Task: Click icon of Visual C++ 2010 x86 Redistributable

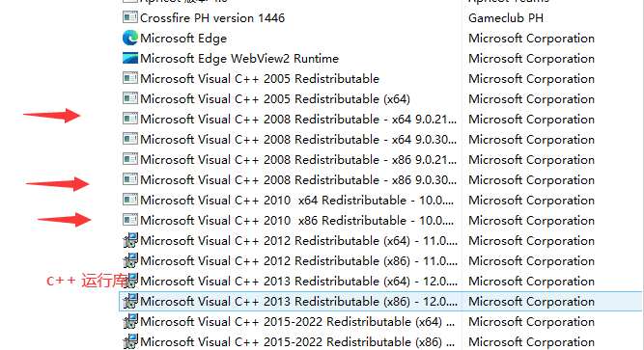Action: click(130, 220)
